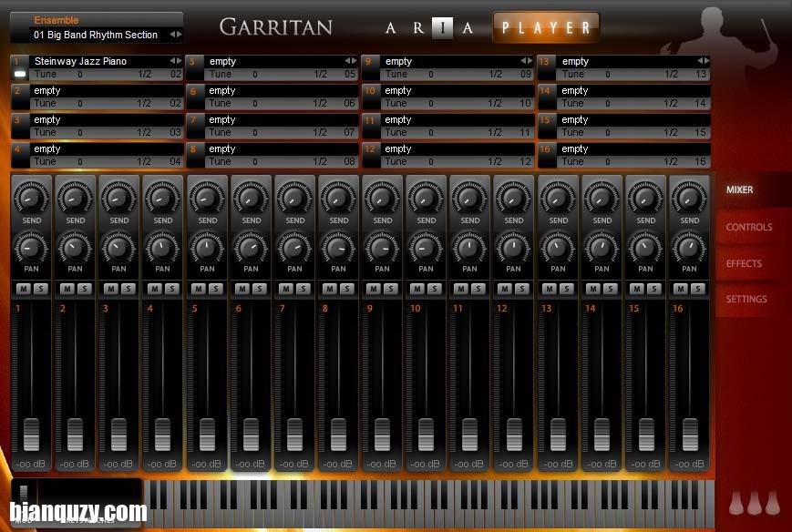
Task: Switch to the EFFECTS tab
Action: 744,263
